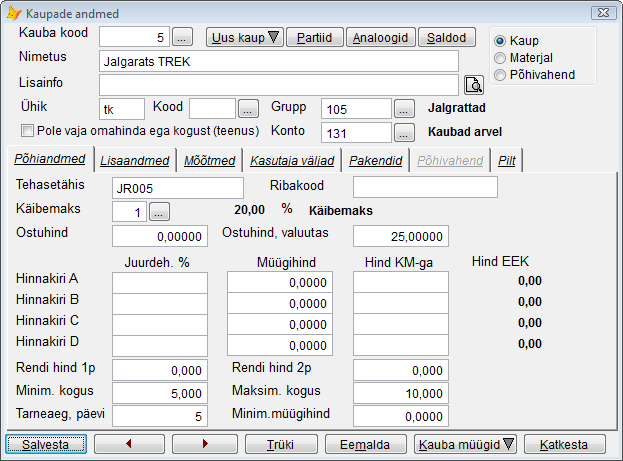623x461 pixels.
Task: Open the Pakendid tab
Action: [375, 161]
